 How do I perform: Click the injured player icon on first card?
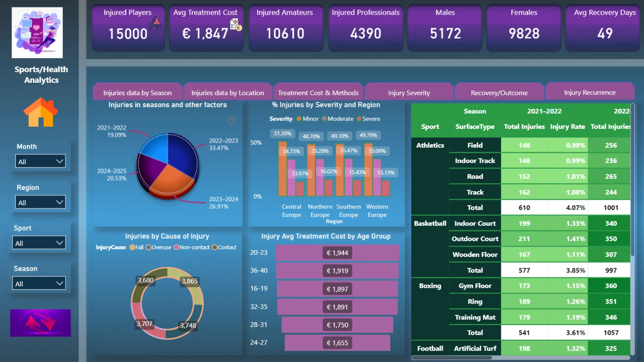(156, 23)
